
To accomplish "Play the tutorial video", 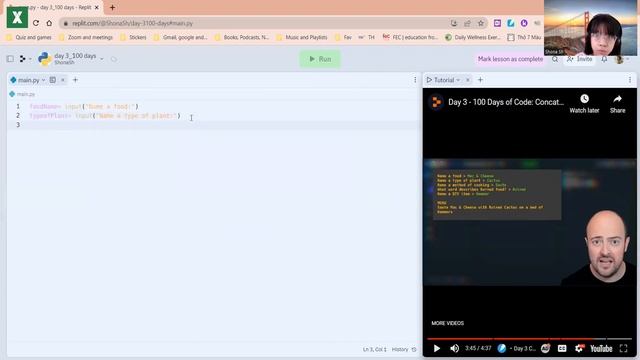I will [x=437, y=349].
